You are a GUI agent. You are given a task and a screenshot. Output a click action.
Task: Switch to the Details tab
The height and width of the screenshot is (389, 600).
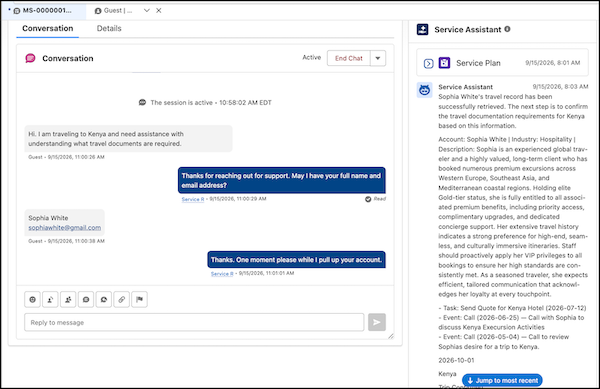point(109,28)
